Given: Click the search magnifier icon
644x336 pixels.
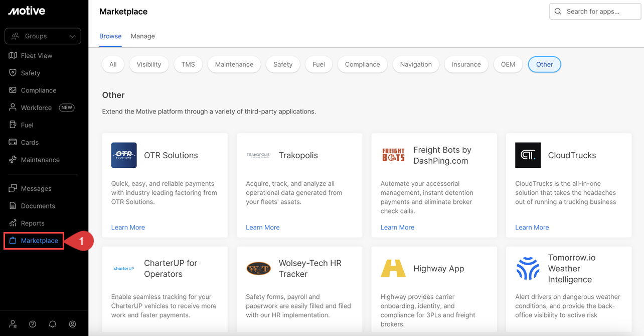Looking at the screenshot, I should pos(558,12).
